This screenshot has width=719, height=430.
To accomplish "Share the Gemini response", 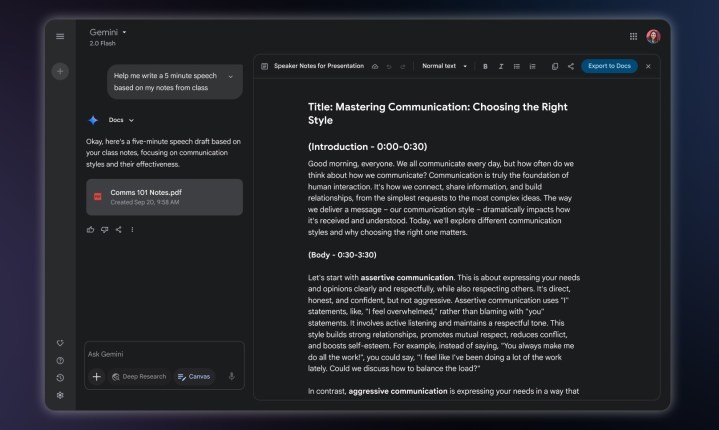I will pos(119,230).
